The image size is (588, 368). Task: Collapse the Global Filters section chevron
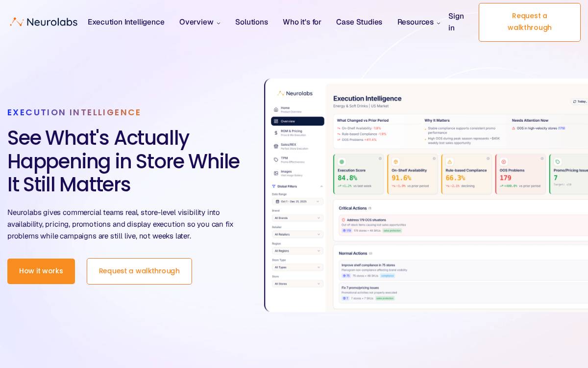point(321,186)
